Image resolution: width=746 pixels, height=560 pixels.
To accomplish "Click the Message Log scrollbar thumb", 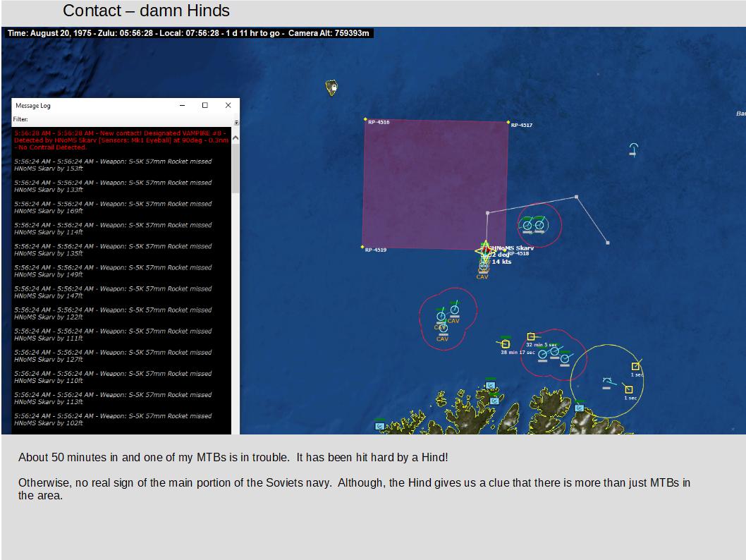I will [x=236, y=168].
